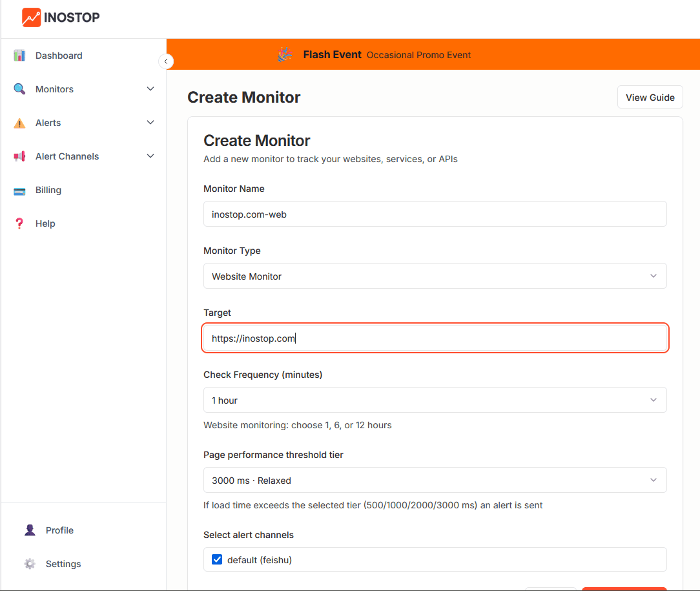Click the Alerts warning triangle icon
The height and width of the screenshot is (591, 700).
click(19, 123)
